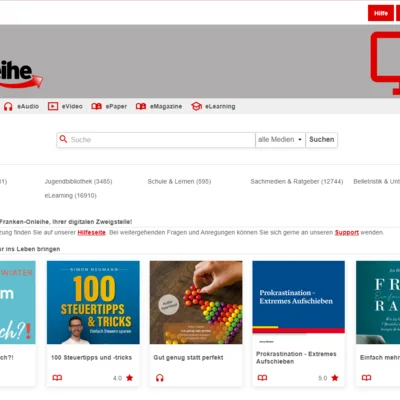
Task: Click the eVideo play icon
Action: click(x=53, y=106)
